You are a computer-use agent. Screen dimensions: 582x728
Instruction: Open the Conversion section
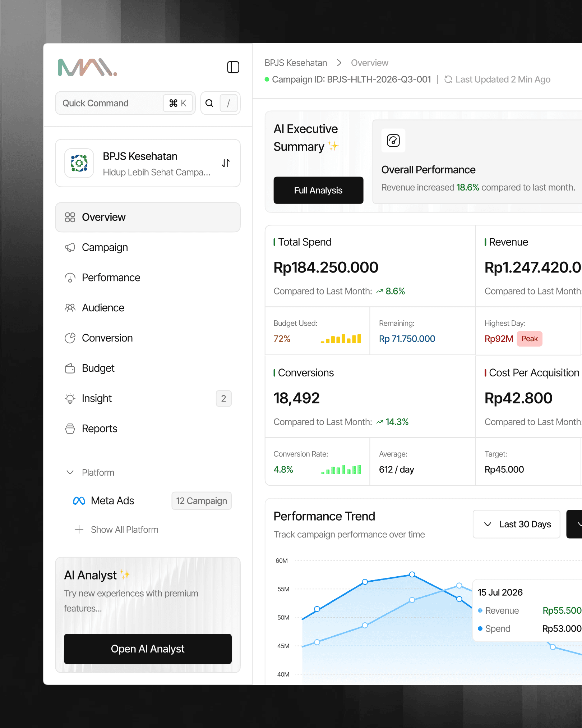[x=148, y=338]
